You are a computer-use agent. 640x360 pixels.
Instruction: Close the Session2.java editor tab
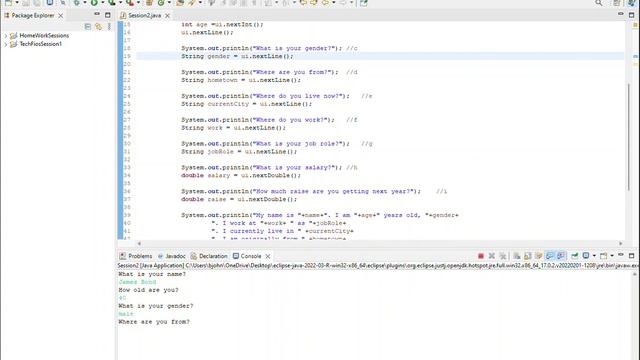167,16
